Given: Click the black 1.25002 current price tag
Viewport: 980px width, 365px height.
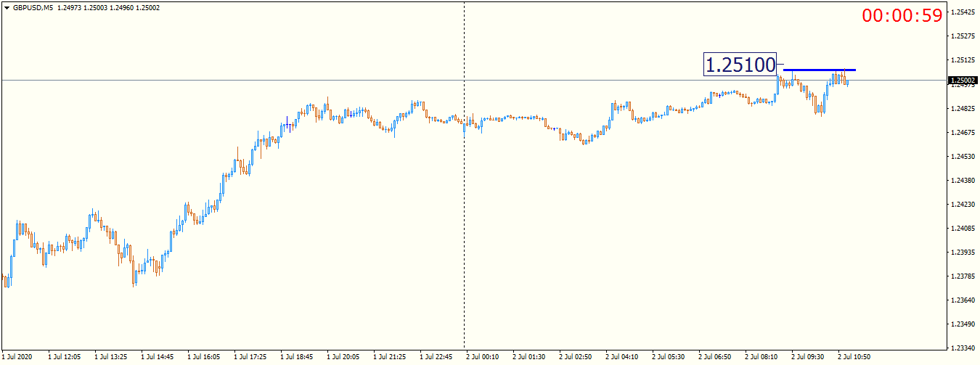Looking at the screenshot, I should (x=963, y=80).
